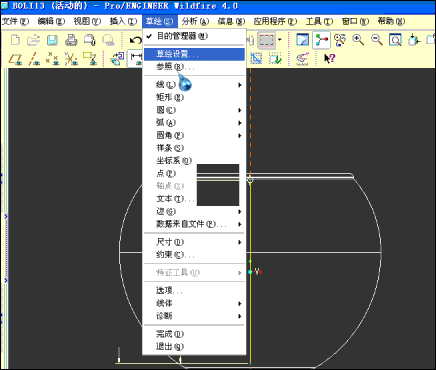This screenshot has height=370, width=436.
Task: Close the open 草绘 menu header
Action: (x=159, y=22)
